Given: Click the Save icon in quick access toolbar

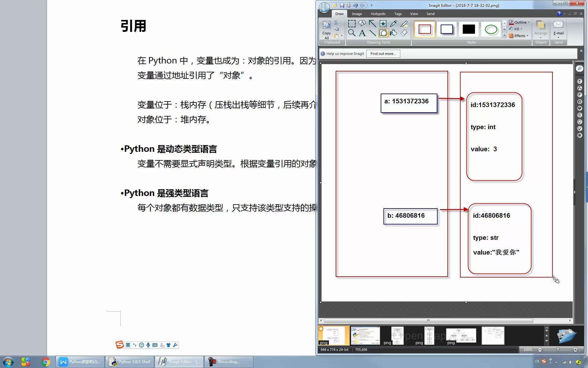Looking at the screenshot, I should click(x=342, y=5).
